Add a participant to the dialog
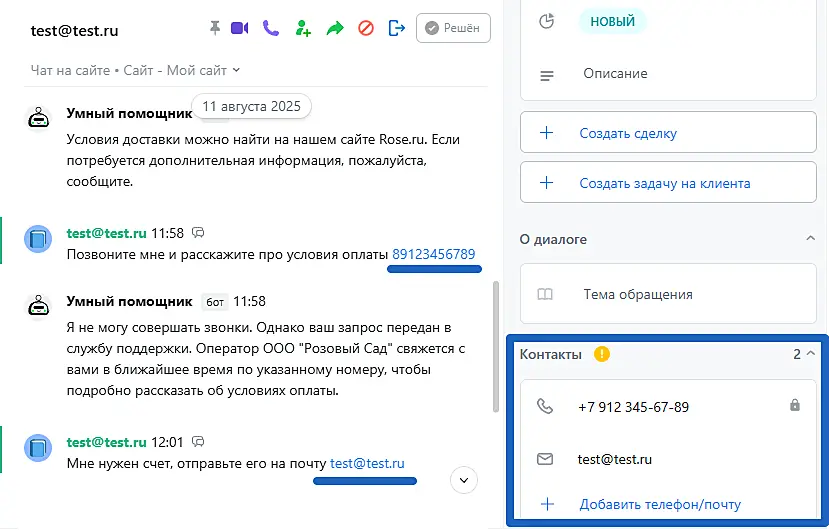Screen dimensions: 834x530 303,28
